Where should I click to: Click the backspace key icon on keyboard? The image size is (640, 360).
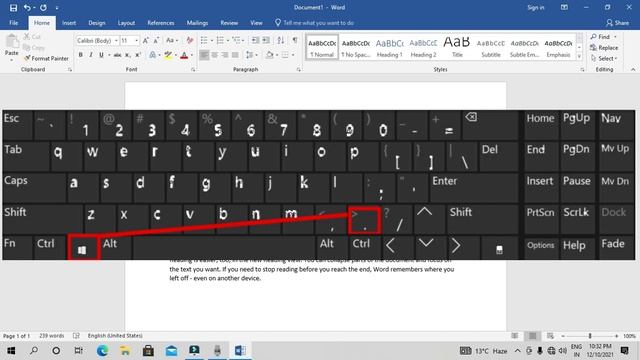(471, 118)
